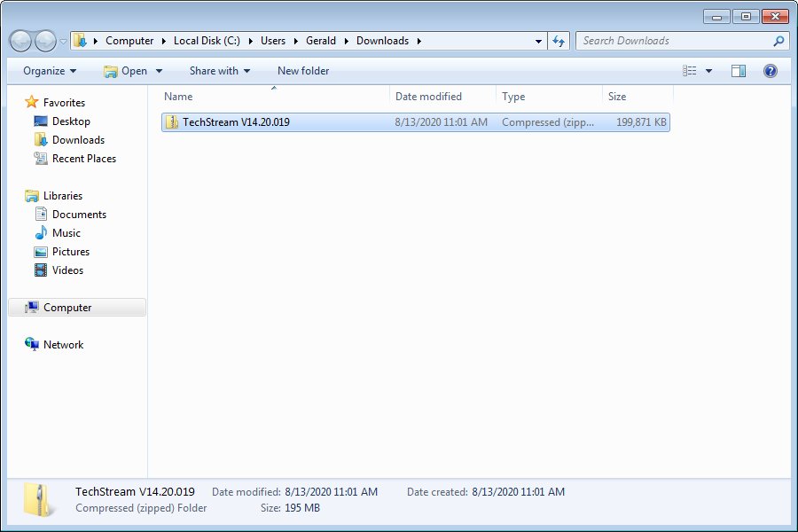Open recent pages dropdown beside Forward button

63,42
